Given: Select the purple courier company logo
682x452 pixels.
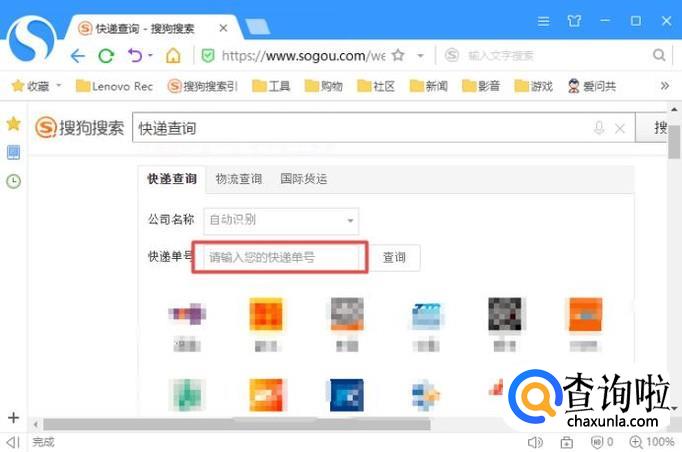Looking at the screenshot, I should [x=187, y=314].
